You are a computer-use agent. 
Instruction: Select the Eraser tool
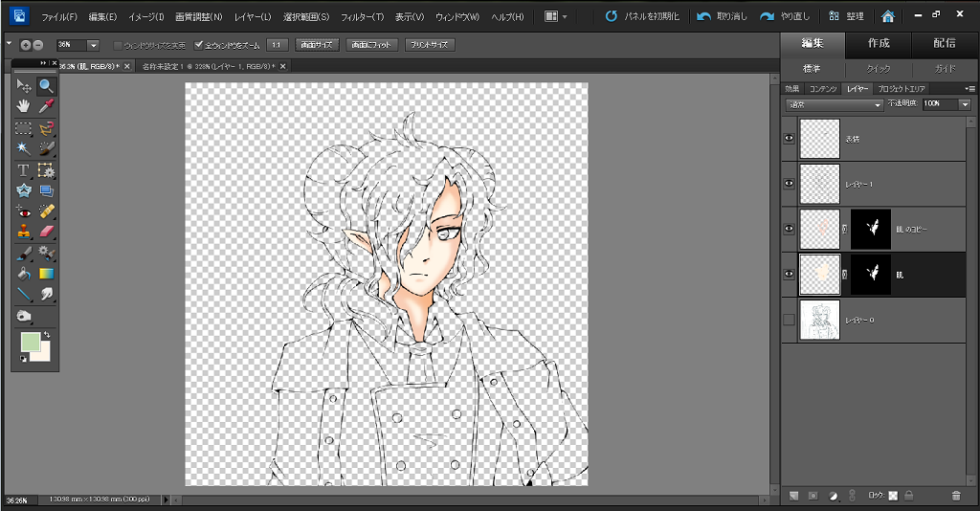coord(46,232)
